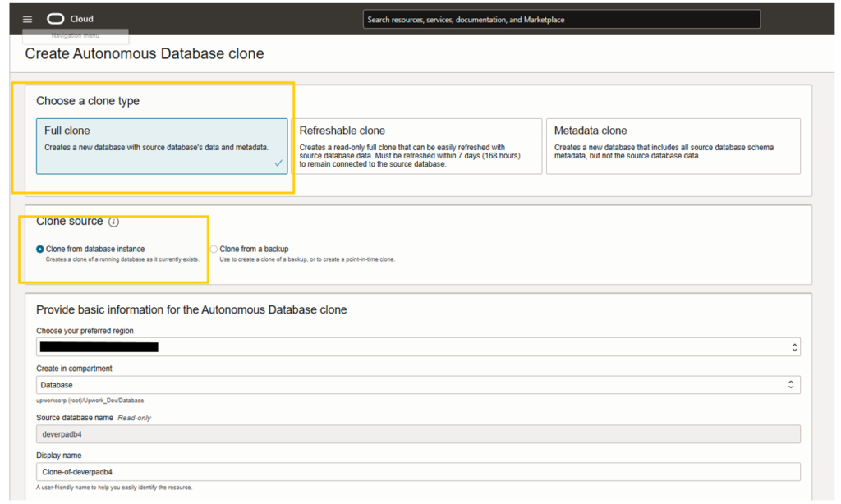
Task: Edit the Clone-of-deverpadb4 display name
Action: [x=411, y=471]
